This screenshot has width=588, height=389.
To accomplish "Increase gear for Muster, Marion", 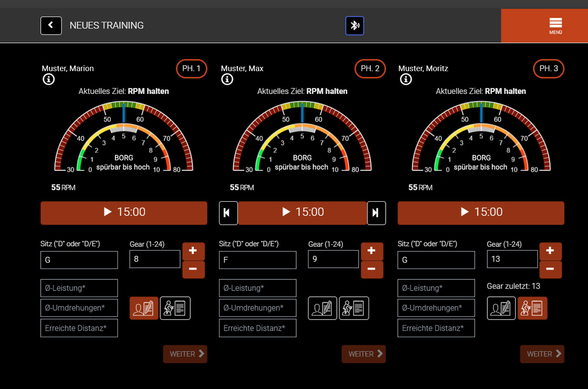I will 193,251.
